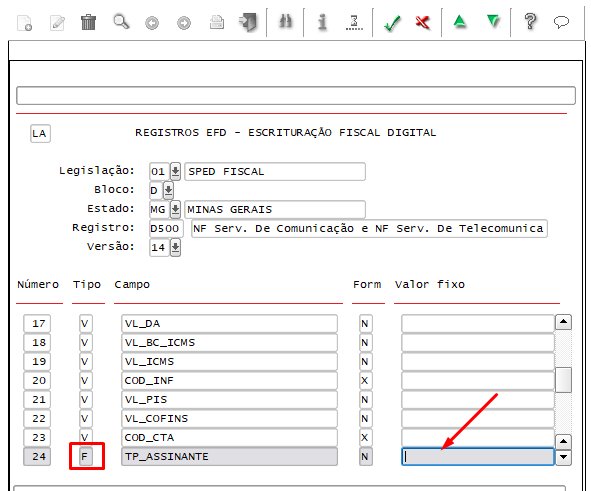Click the binoculars find icon
Viewport: 591px width, 491px height.
285,21
